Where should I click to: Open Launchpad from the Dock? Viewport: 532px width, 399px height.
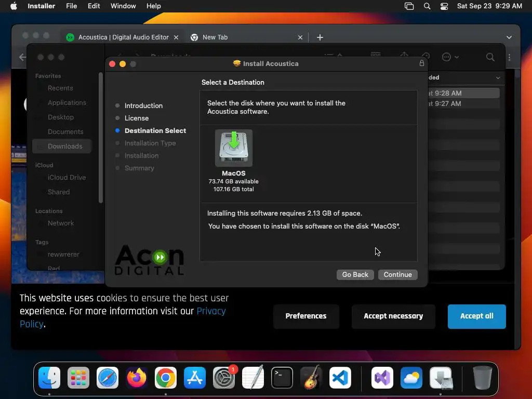point(78,378)
